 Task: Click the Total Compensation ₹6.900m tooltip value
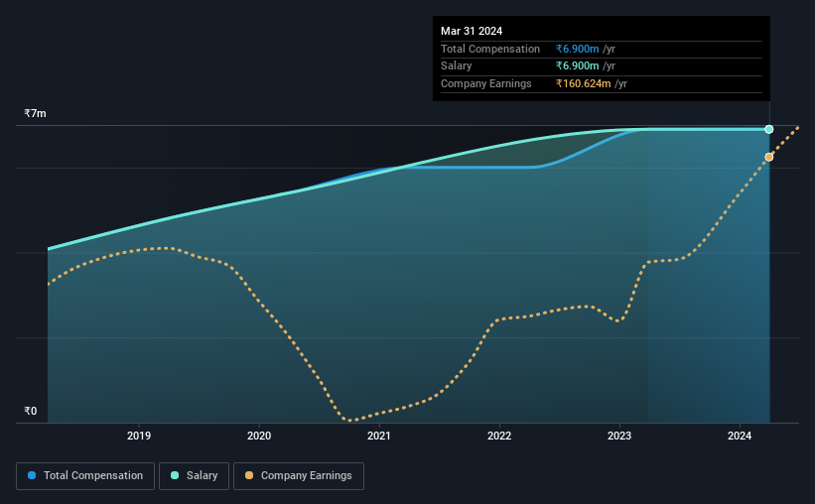tap(577, 49)
